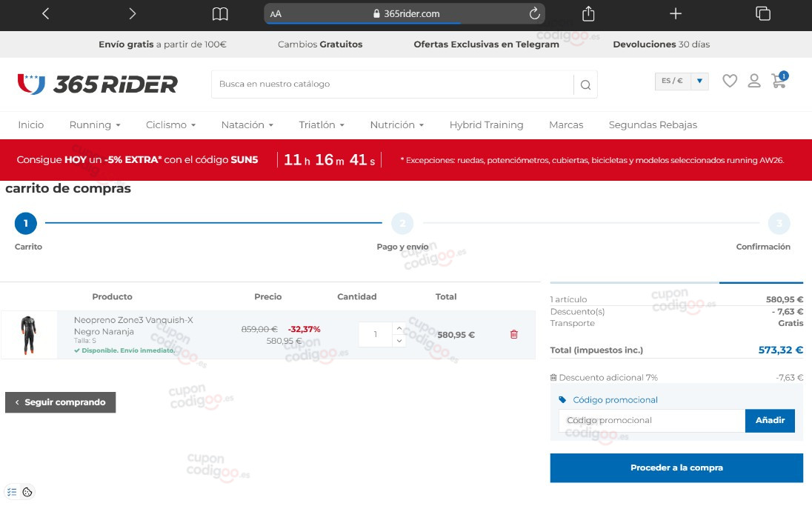812x509 pixels.
Task: Click the Código promocional heading link
Action: click(615, 400)
